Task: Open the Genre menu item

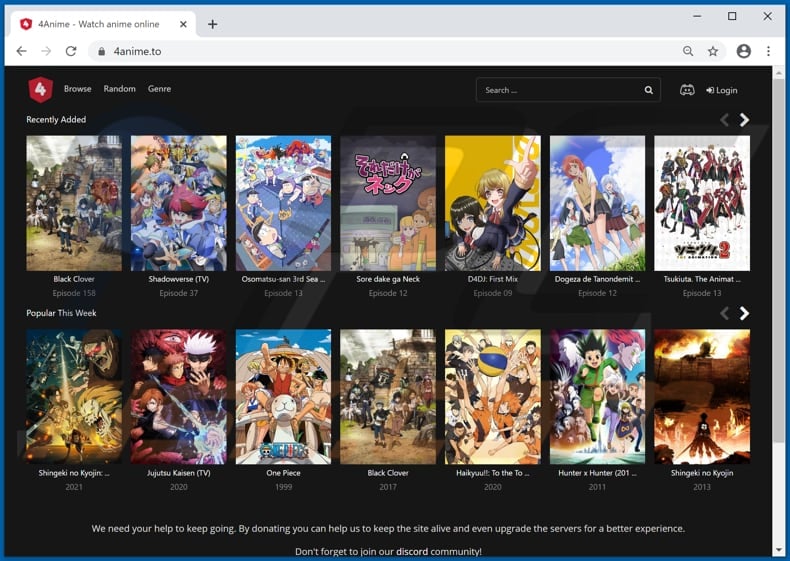Action: click(x=159, y=89)
